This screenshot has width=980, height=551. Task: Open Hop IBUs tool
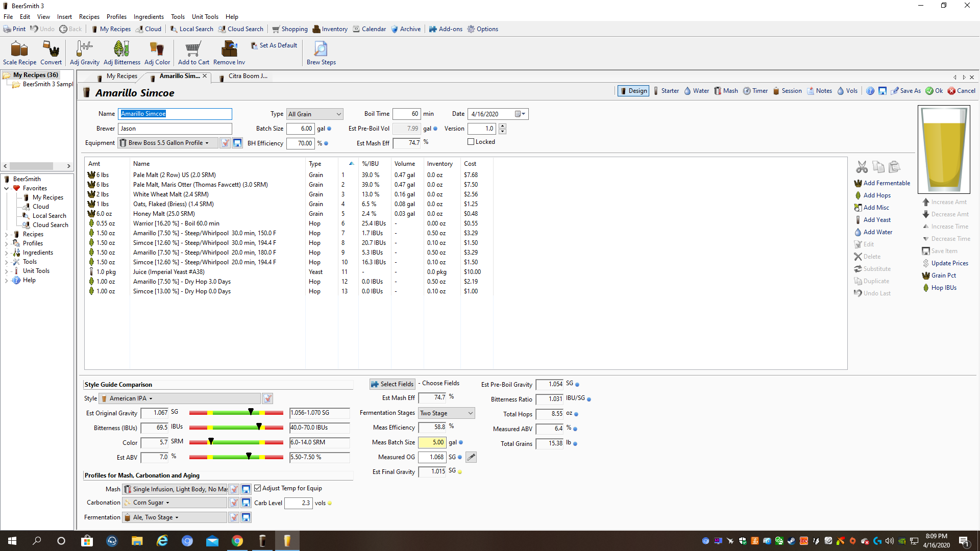coord(939,288)
